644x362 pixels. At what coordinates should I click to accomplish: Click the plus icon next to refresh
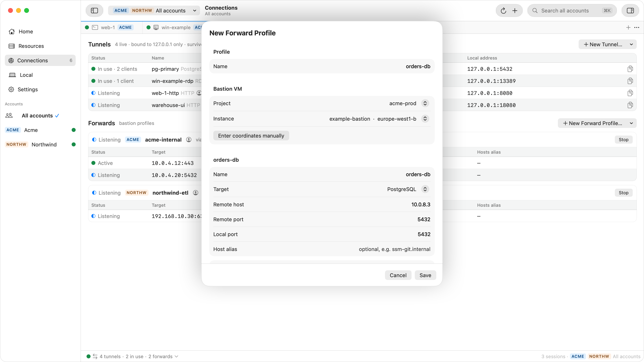(x=515, y=10)
